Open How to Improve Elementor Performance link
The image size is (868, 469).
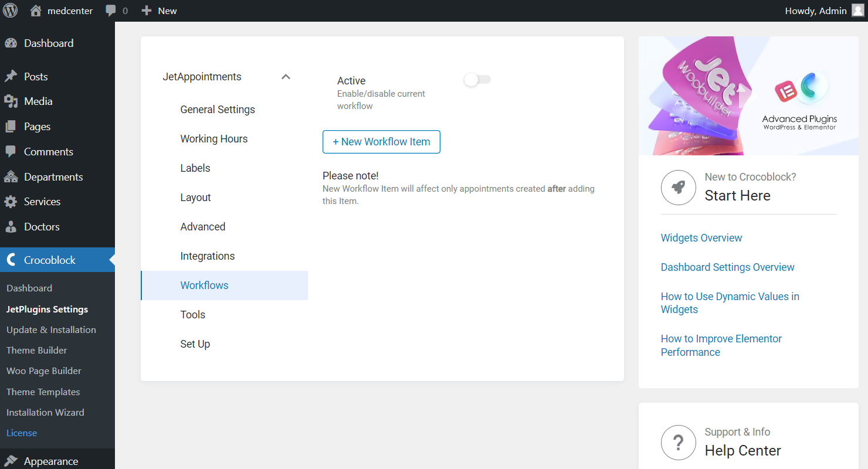click(721, 345)
